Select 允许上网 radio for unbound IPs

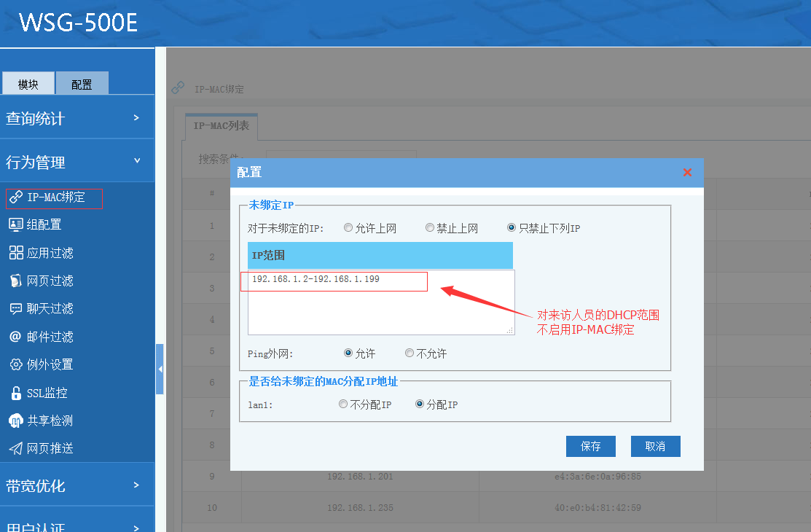pyautogui.click(x=348, y=228)
